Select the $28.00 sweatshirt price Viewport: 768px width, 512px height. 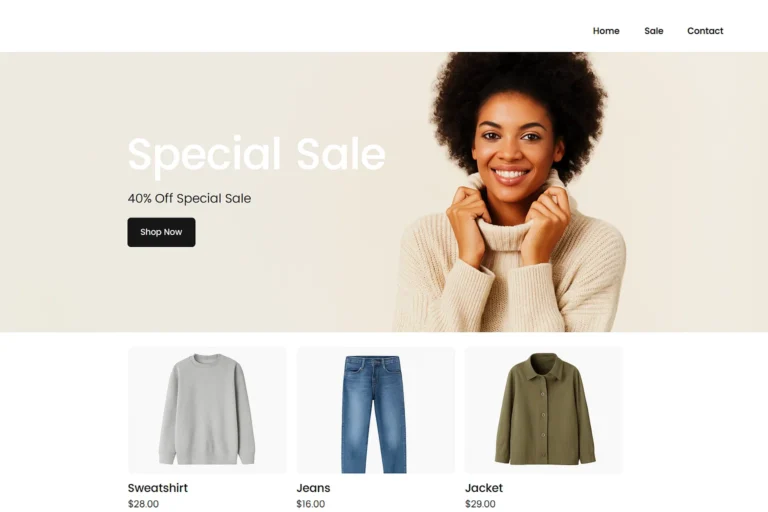143,504
